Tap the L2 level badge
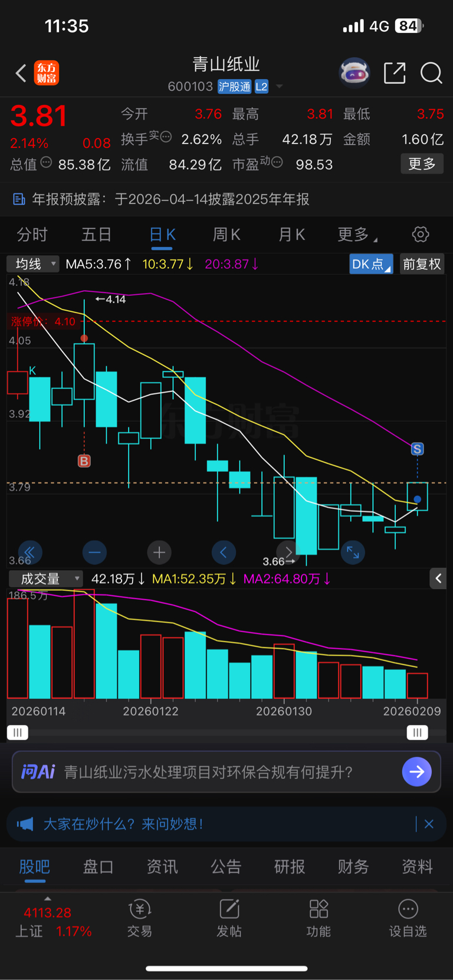This screenshot has width=453, height=980. (261, 87)
